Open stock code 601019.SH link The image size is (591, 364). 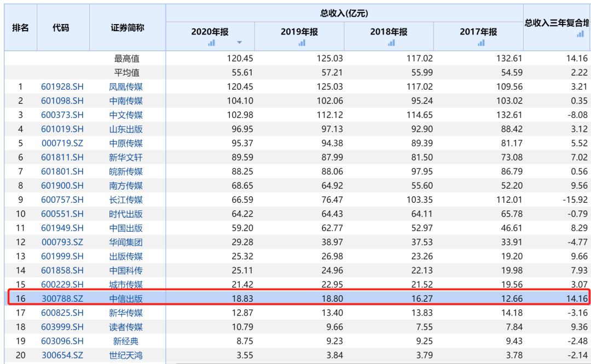[x=62, y=129]
